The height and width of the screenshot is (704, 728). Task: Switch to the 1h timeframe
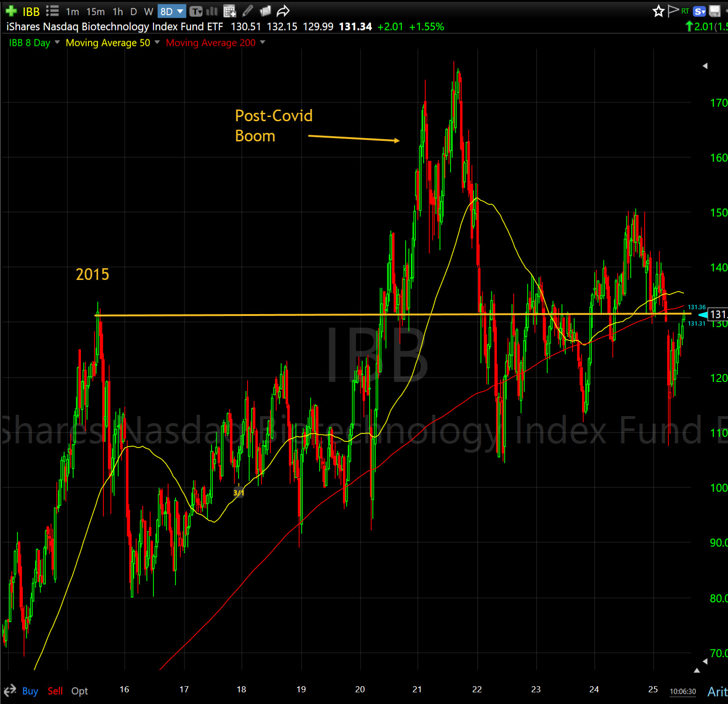(x=118, y=12)
